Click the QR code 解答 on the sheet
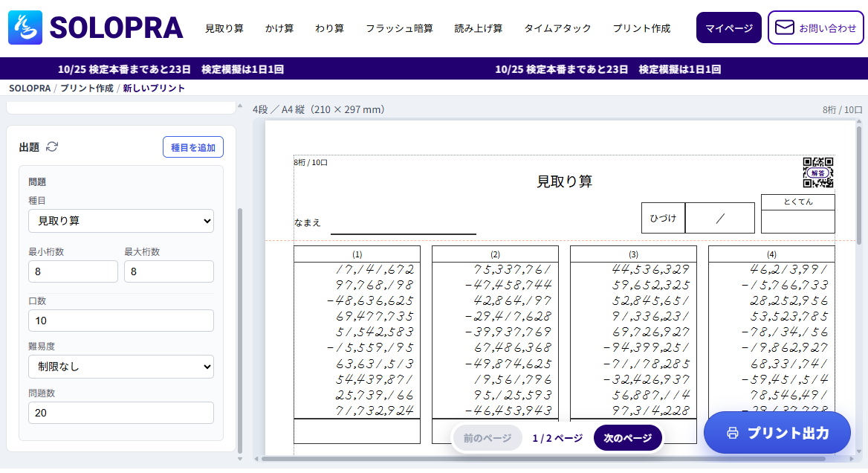The height and width of the screenshot is (473, 868). click(x=818, y=173)
